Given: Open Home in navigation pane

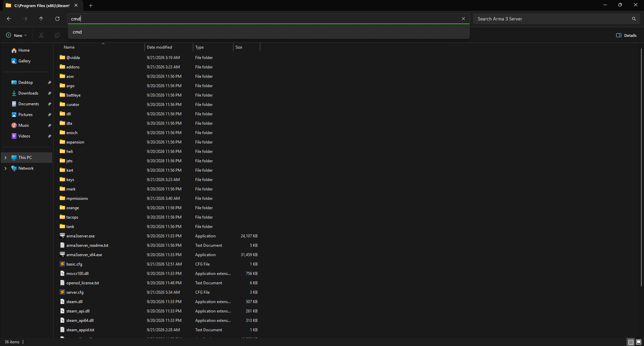Looking at the screenshot, I should point(24,50).
